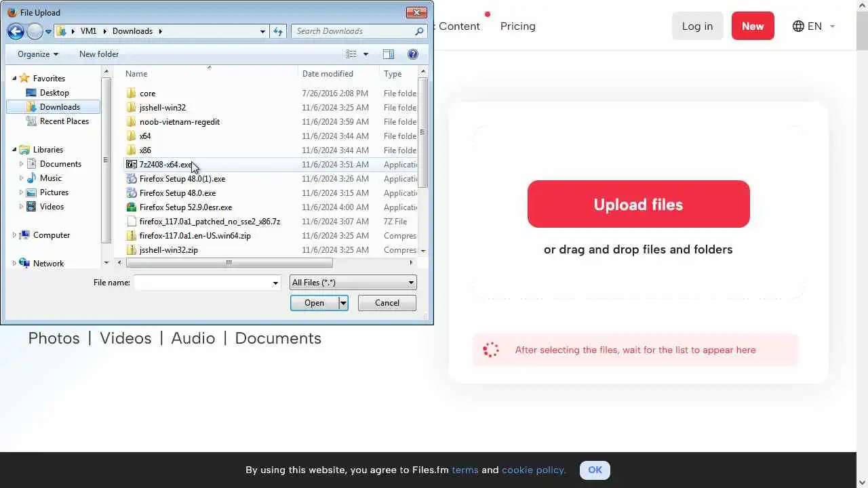Select the jsshell-win32 folder icon
The width and height of the screenshot is (868, 488).
tap(132, 108)
